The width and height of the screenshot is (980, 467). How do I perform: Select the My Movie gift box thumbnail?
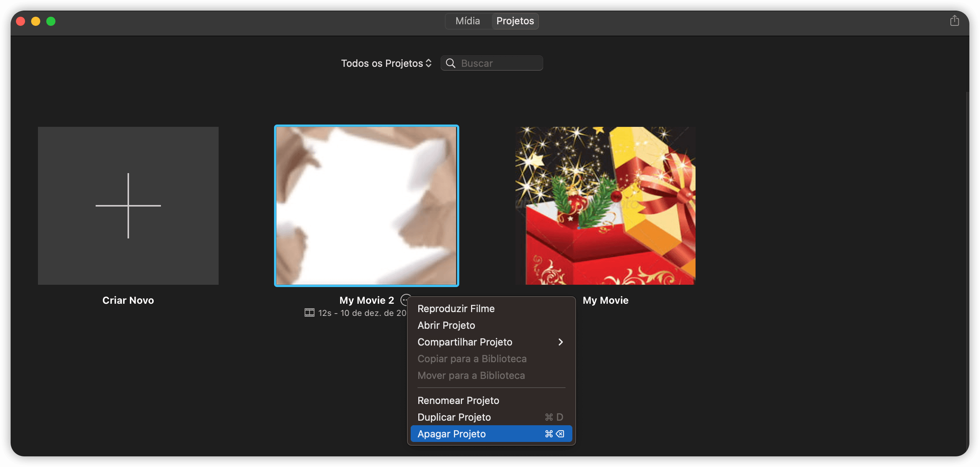point(605,205)
